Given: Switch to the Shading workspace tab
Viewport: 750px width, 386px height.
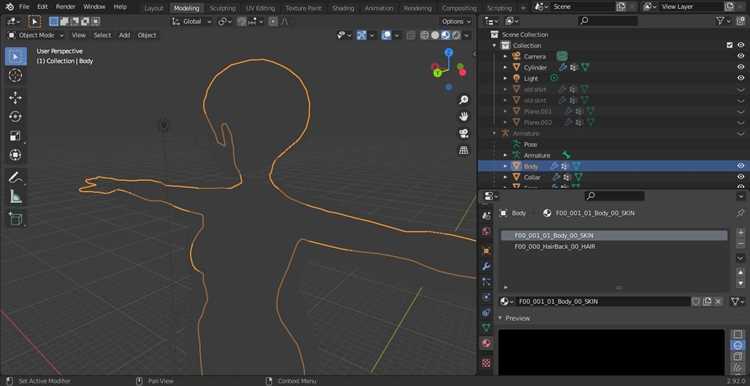Looking at the screenshot, I should (343, 8).
